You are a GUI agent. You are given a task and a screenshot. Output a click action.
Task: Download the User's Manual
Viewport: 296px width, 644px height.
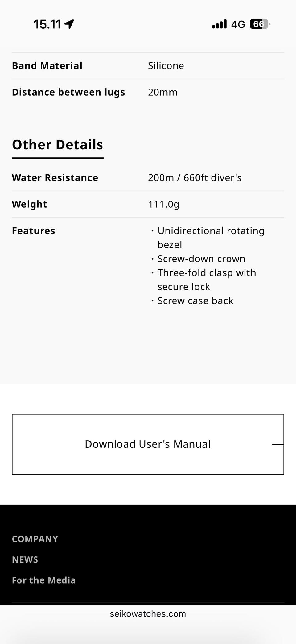tap(148, 444)
